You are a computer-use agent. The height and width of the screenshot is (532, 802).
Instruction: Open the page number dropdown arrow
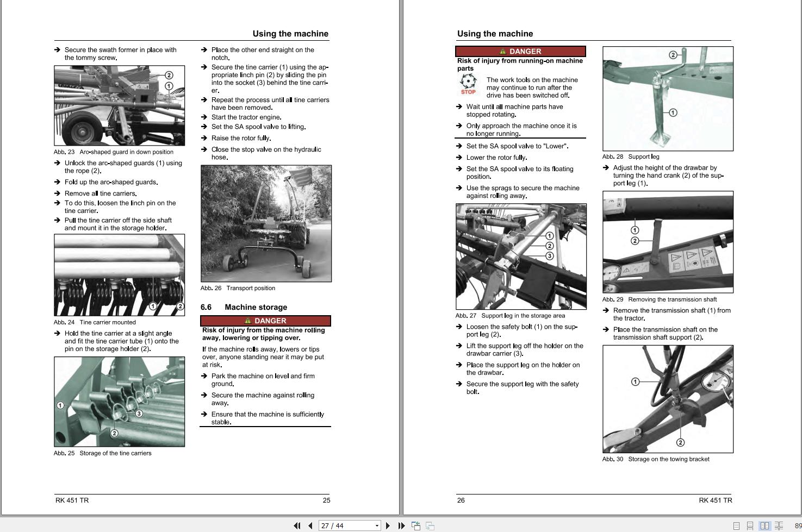[377, 525]
